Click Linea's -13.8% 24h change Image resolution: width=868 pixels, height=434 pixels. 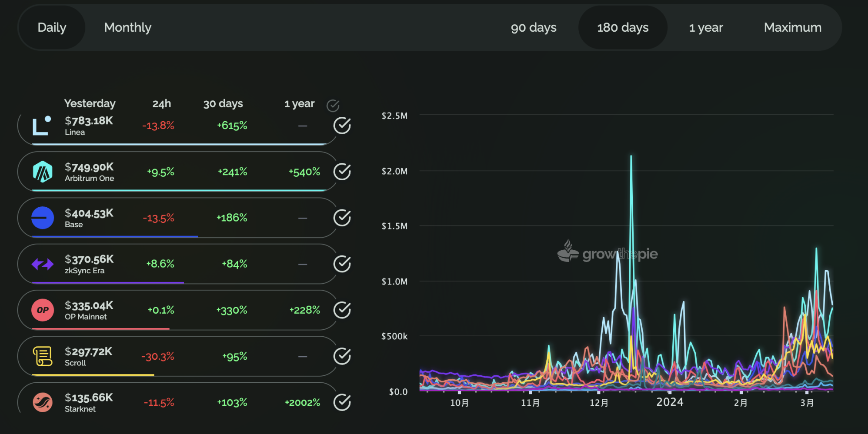(158, 126)
